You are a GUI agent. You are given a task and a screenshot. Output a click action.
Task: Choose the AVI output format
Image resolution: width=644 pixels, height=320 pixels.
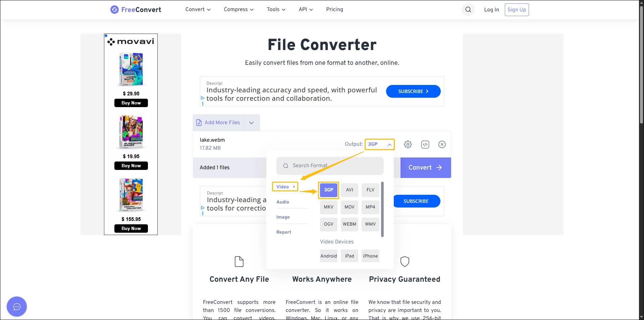click(x=350, y=190)
